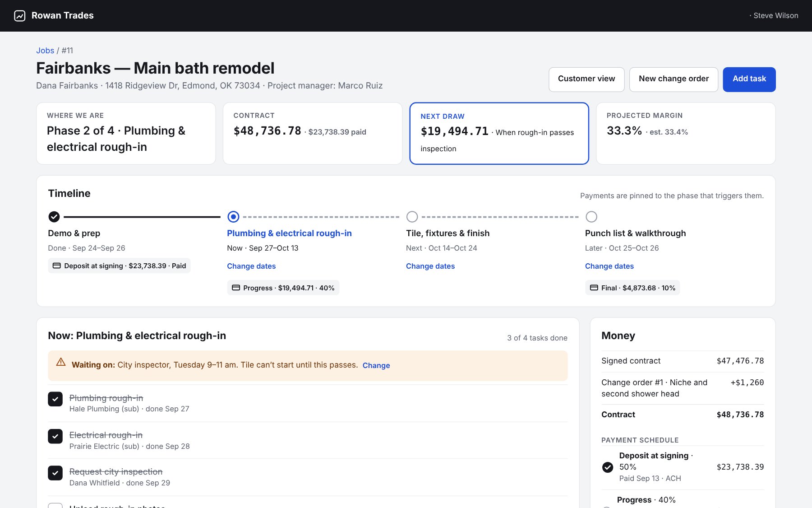Select the Punch list & walkthrough timeline circle
This screenshot has height=508, width=812.
[x=591, y=217]
